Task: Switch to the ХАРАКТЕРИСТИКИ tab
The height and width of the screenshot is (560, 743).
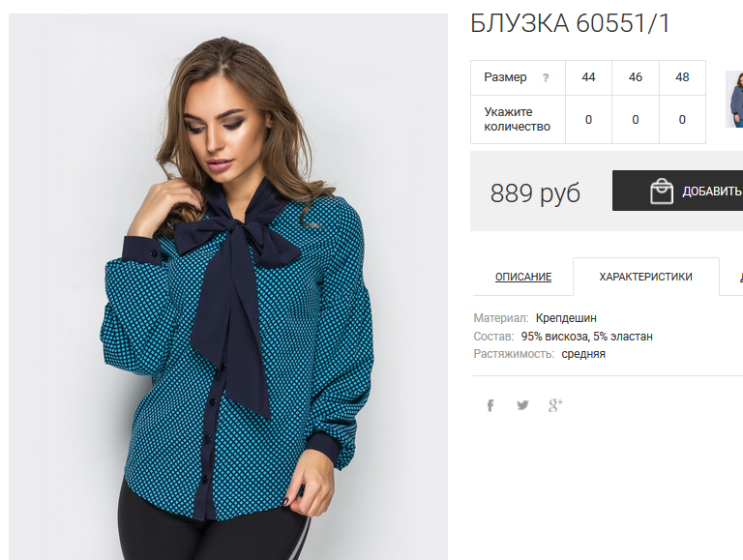Action: pos(645,277)
